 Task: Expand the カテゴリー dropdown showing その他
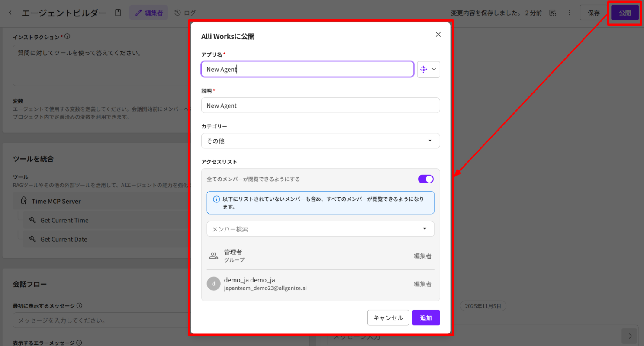[x=320, y=141]
